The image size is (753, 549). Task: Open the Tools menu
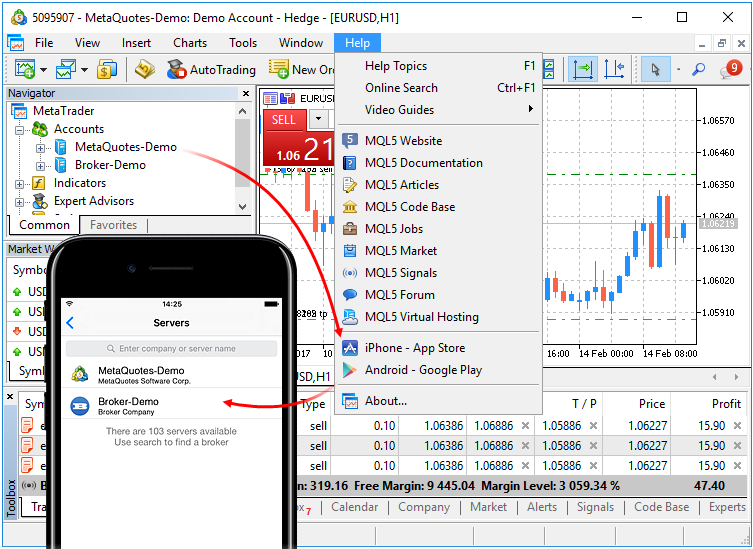point(243,43)
